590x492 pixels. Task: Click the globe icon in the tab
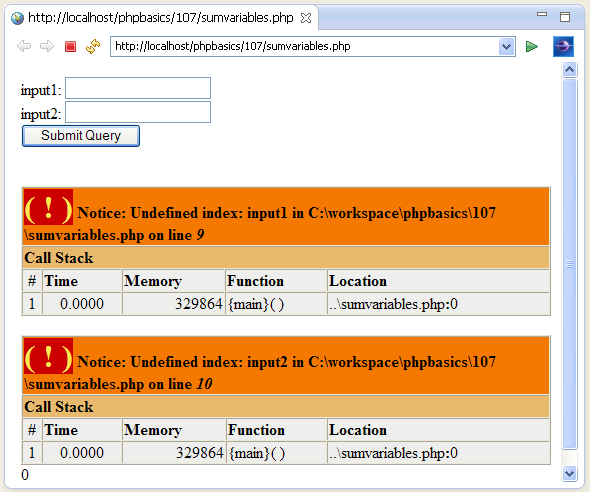(x=17, y=18)
